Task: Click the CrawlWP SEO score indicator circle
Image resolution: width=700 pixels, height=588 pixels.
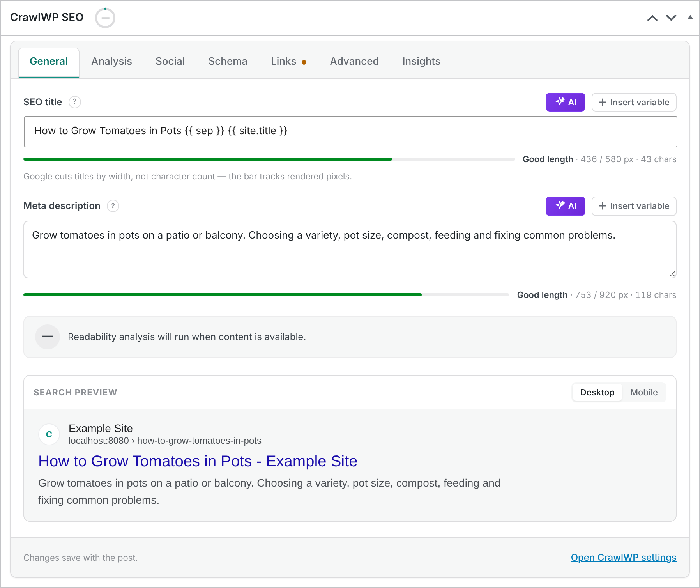Action: click(x=105, y=18)
